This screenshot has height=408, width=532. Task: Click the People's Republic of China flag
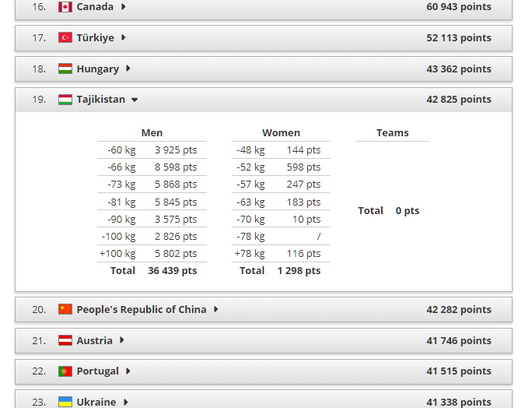tap(65, 309)
